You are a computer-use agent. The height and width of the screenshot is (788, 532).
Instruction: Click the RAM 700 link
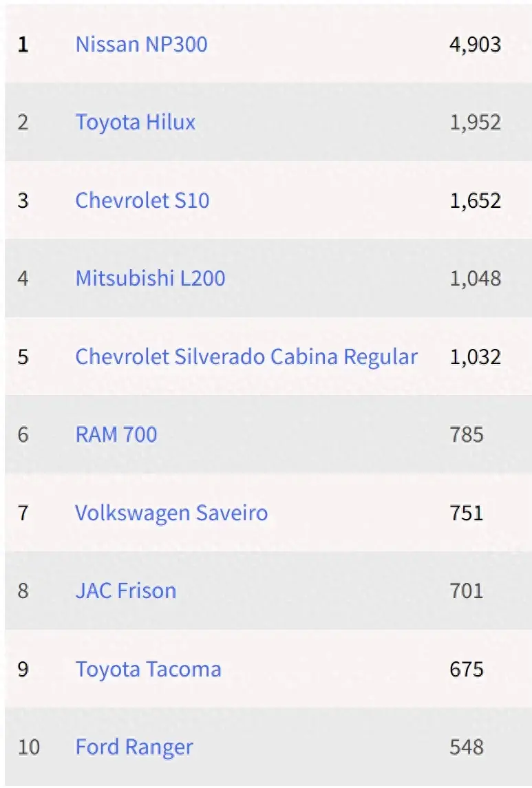click(116, 434)
